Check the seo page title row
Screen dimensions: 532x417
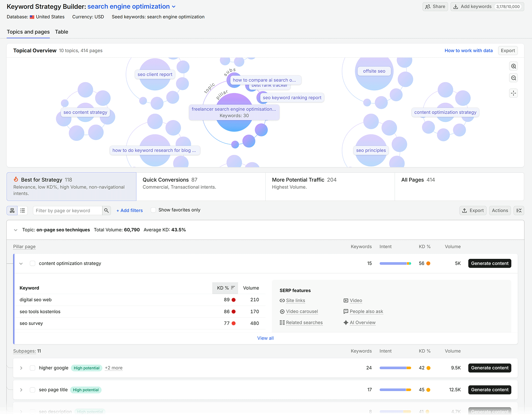[x=33, y=390]
